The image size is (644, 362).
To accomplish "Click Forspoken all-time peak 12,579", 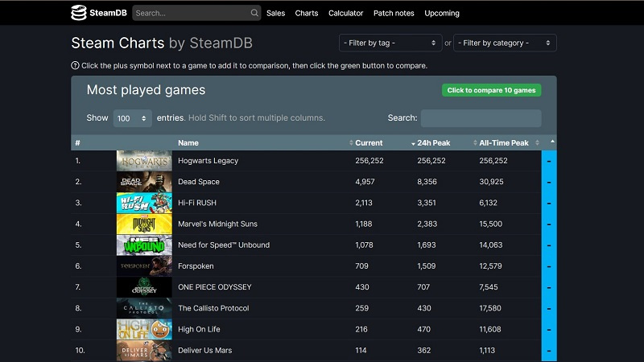I will pyautogui.click(x=490, y=266).
